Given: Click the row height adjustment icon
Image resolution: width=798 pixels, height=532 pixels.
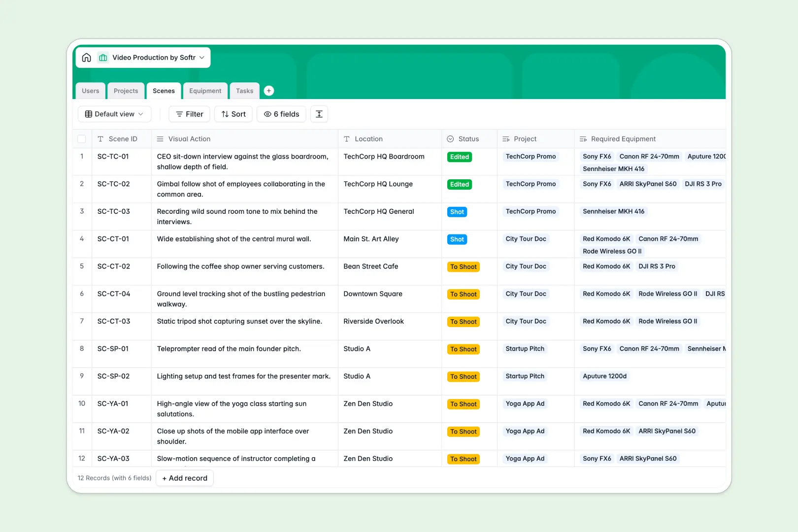Looking at the screenshot, I should [319, 114].
